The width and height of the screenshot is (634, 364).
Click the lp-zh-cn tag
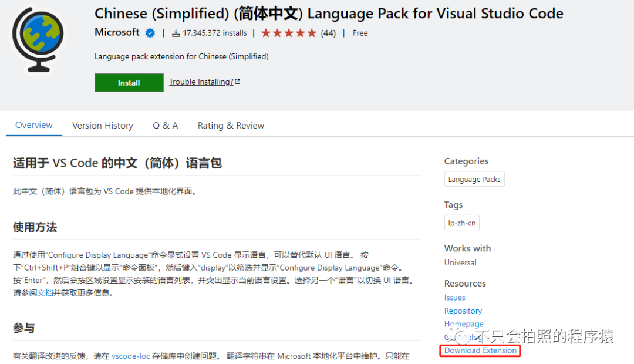[462, 223]
